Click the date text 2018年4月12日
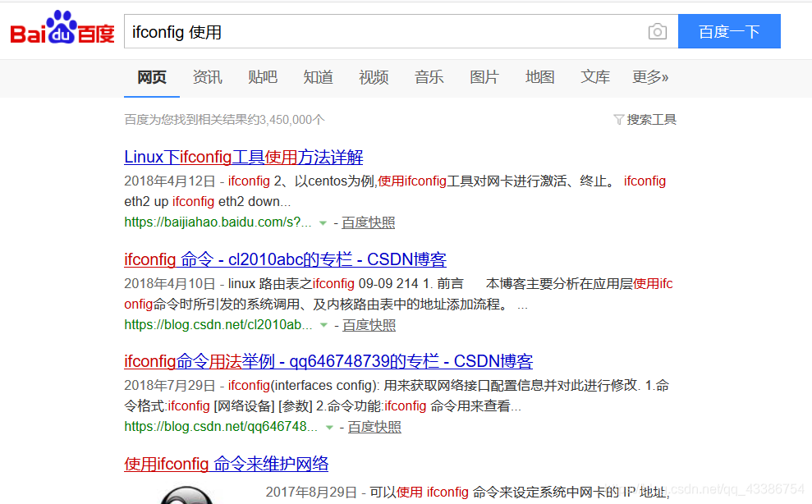Image resolution: width=812 pixels, height=504 pixels. [170, 181]
